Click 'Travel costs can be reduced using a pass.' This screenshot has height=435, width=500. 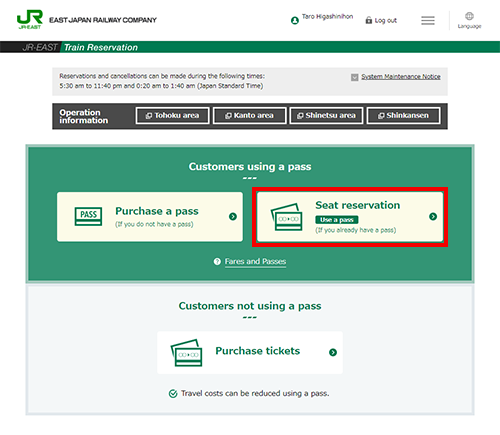[x=255, y=394]
